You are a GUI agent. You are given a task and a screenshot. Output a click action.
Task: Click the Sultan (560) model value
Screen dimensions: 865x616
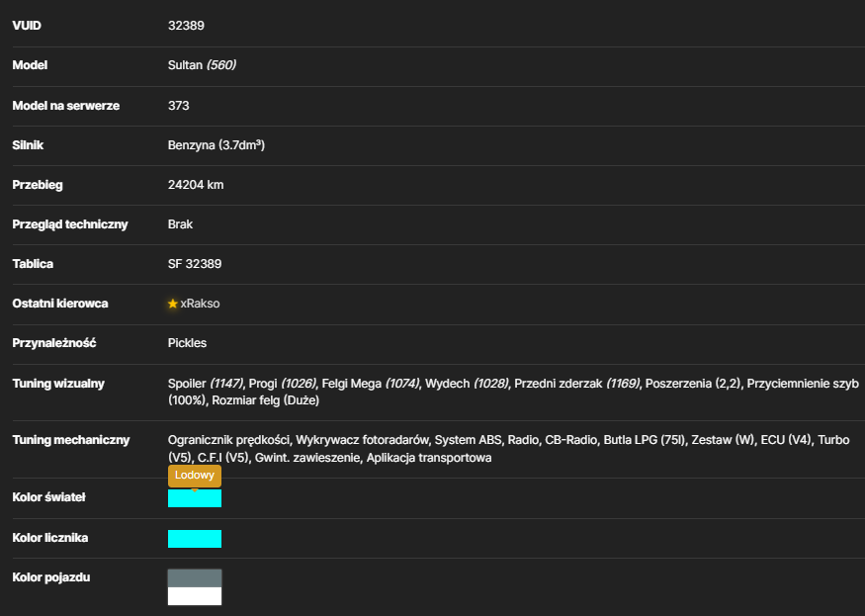(202, 65)
